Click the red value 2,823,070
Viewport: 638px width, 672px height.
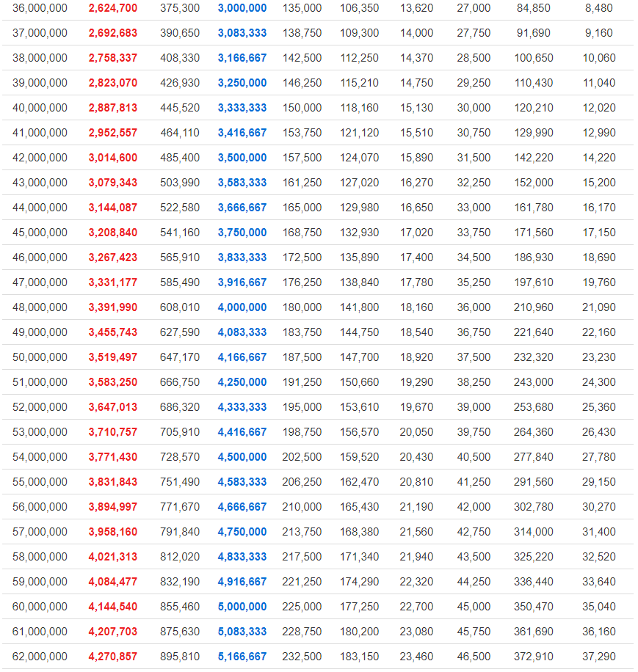tap(113, 83)
